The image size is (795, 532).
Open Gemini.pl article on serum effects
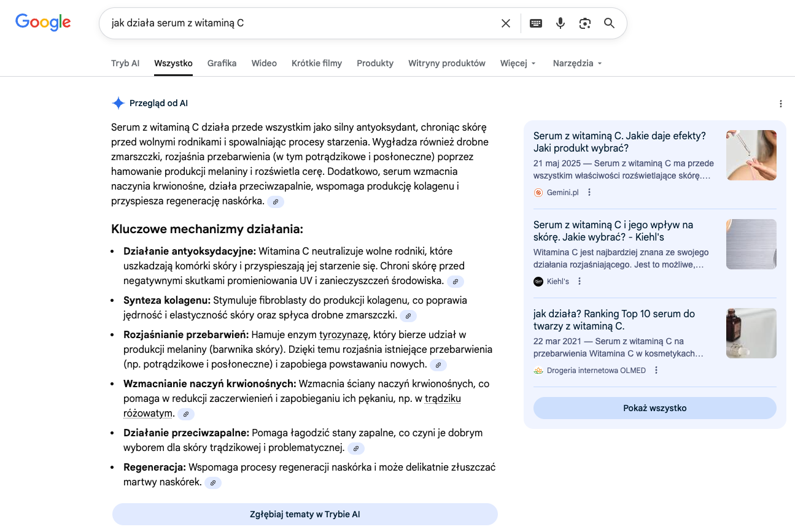pos(619,142)
